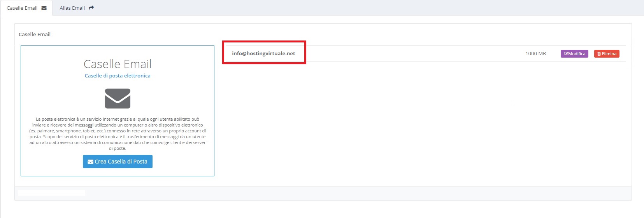Click the large Caselle Email heading
The height and width of the screenshot is (218, 644).
click(118, 64)
